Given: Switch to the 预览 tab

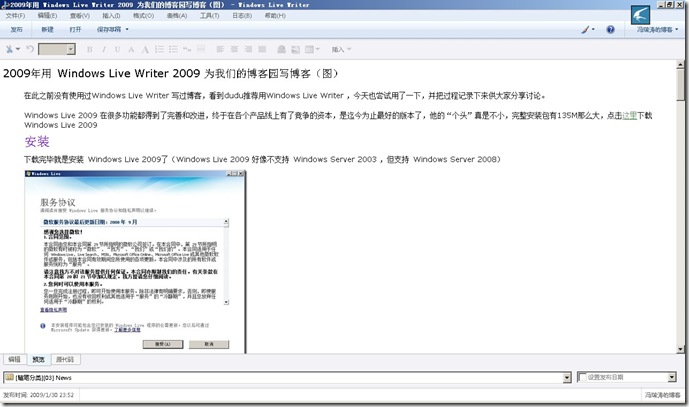Looking at the screenshot, I should [x=39, y=359].
